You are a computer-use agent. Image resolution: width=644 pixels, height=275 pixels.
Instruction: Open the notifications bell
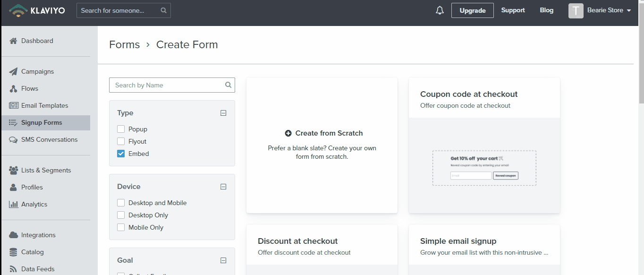click(x=440, y=10)
